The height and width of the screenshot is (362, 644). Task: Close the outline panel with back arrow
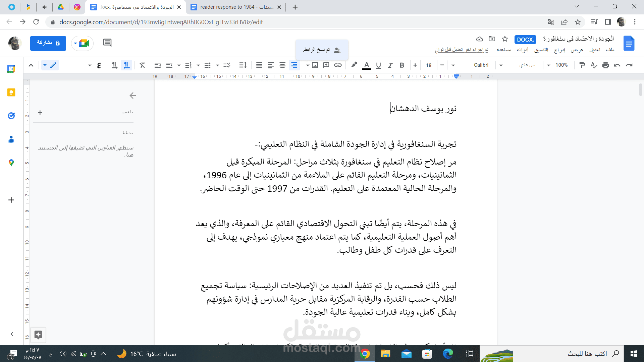pos(133,96)
